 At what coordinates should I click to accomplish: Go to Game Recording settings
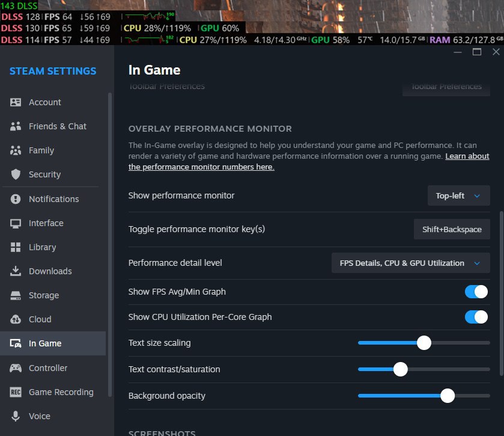[61, 392]
